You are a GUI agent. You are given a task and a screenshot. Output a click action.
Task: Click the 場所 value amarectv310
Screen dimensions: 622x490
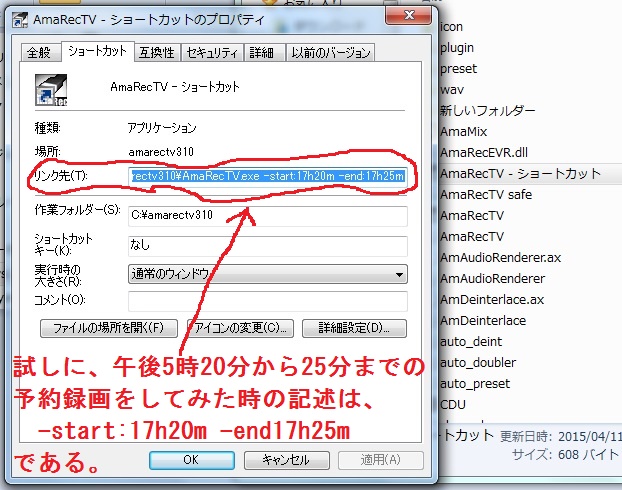[161, 152]
